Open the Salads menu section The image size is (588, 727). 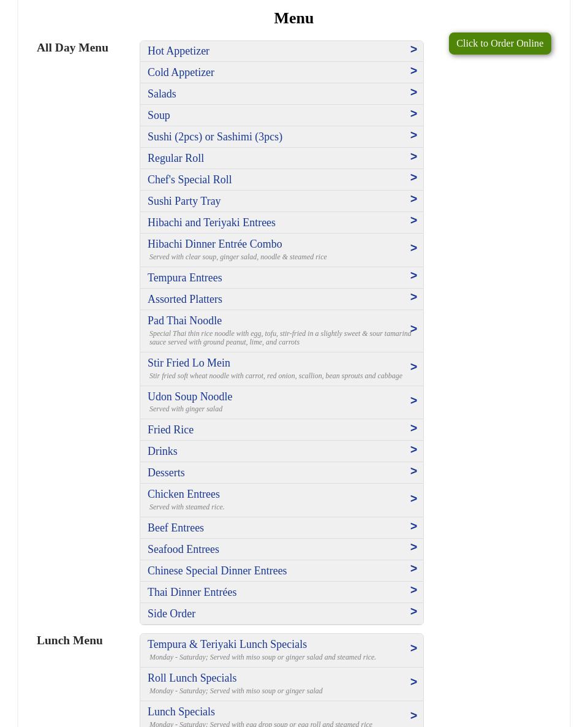[x=162, y=94]
